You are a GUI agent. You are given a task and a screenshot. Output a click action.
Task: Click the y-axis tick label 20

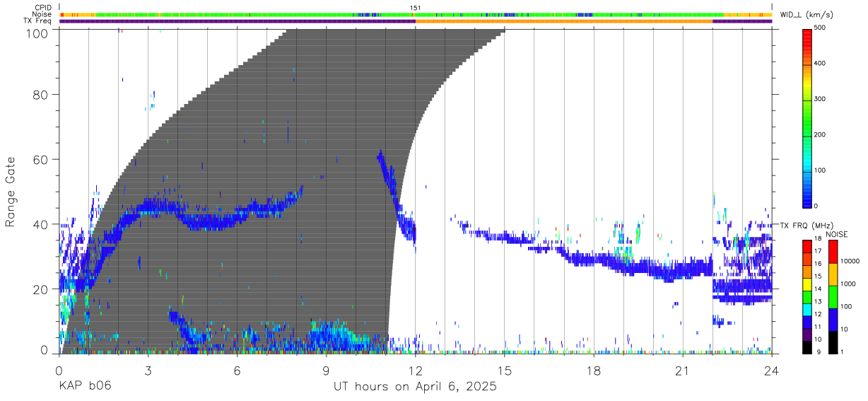pyautogui.click(x=42, y=289)
